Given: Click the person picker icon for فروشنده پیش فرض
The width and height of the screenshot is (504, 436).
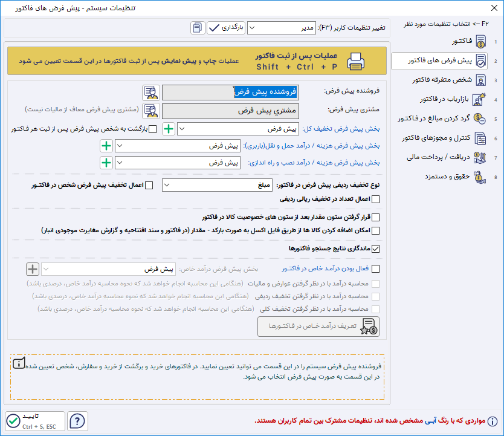Looking at the screenshot, I should tap(150, 93).
